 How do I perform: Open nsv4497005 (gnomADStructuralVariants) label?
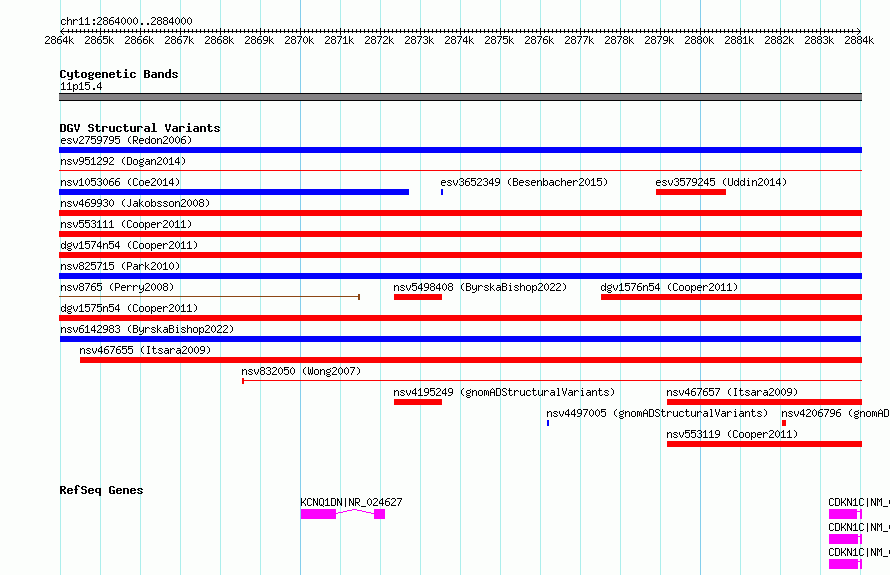pyautogui.click(x=657, y=413)
